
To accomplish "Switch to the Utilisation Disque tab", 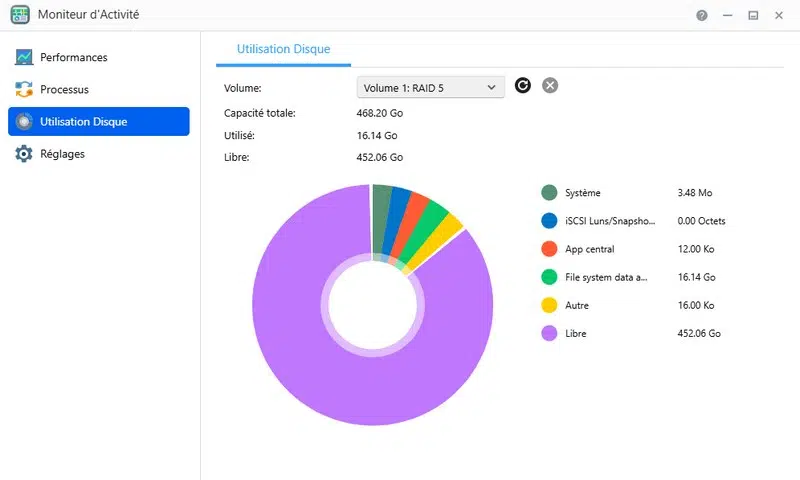I will pyautogui.click(x=283, y=49).
